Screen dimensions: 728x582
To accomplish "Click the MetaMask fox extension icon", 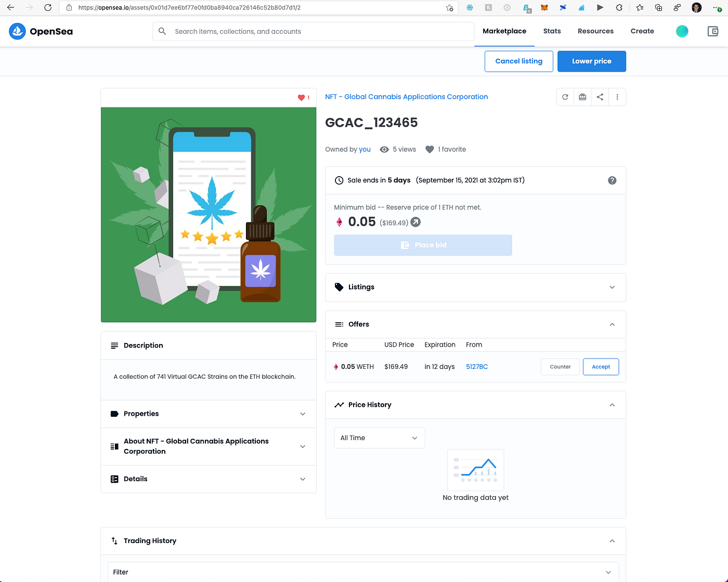I will tap(544, 8).
